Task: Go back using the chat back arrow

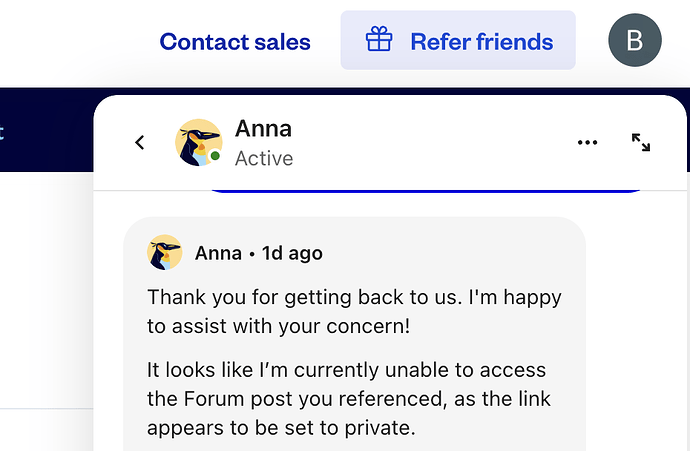Action: [140, 143]
